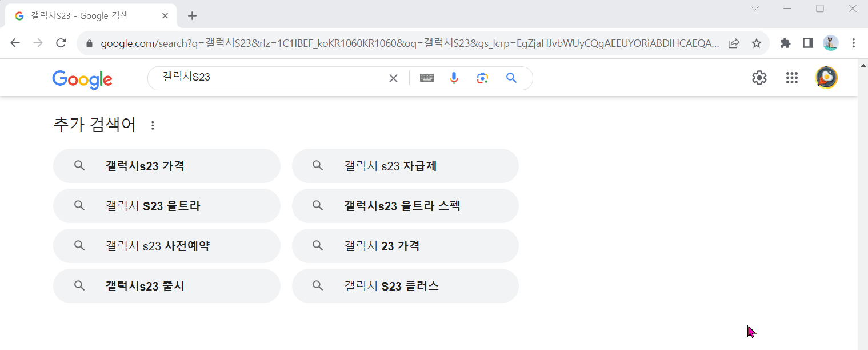The width and height of the screenshot is (868, 350).
Task: Open the Chrome three-dot menu
Action: pos(854,43)
